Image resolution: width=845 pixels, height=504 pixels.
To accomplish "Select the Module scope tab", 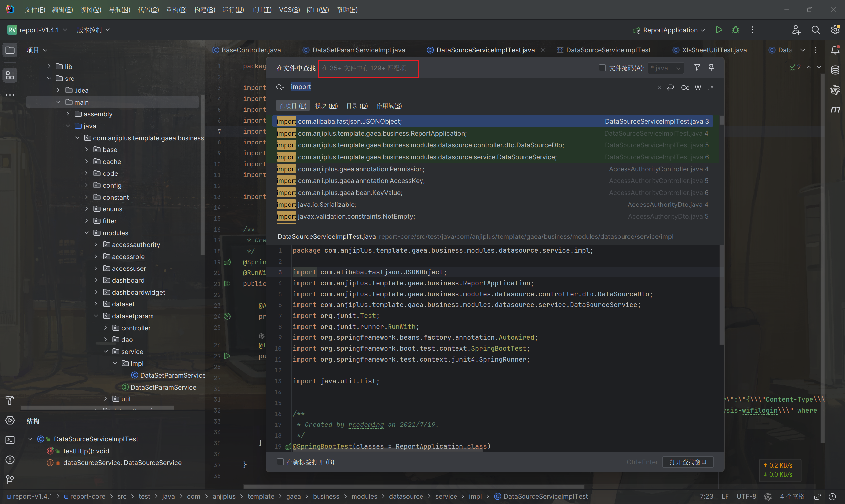I will click(326, 106).
